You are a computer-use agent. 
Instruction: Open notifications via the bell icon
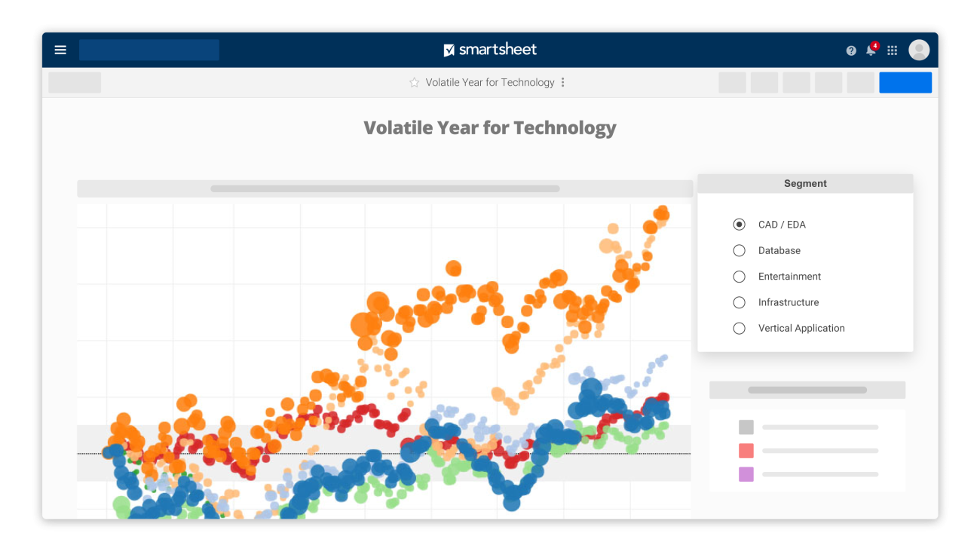[x=871, y=51]
